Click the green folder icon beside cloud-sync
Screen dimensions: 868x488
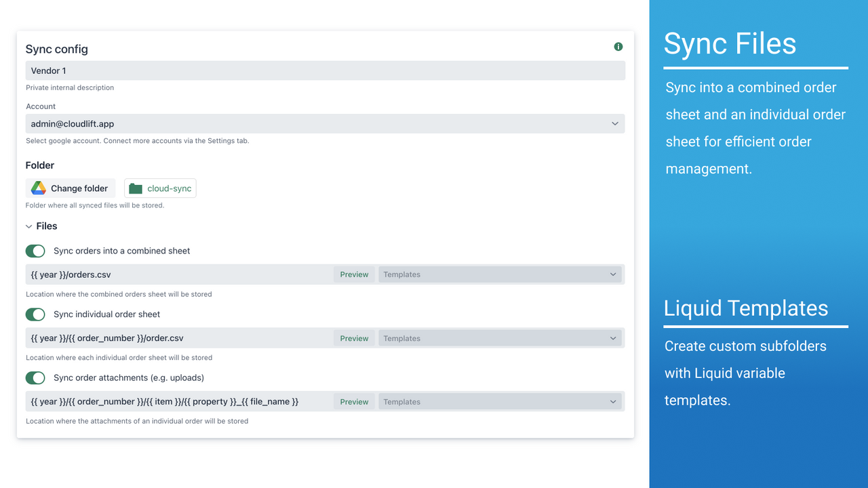tap(136, 188)
